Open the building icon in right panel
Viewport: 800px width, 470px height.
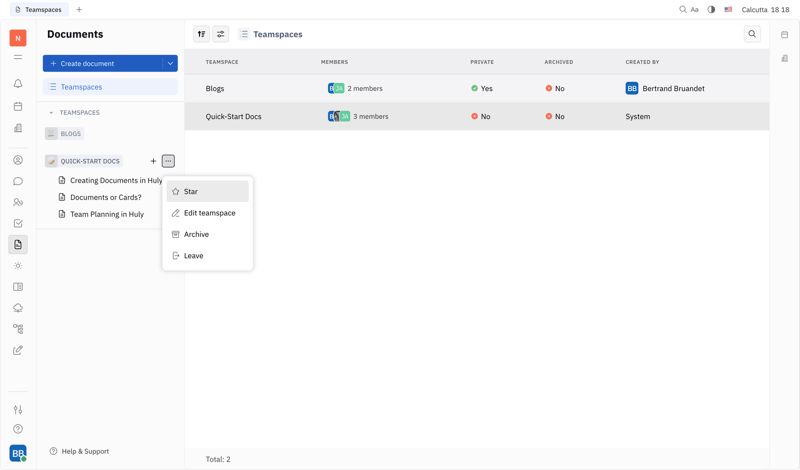[x=785, y=59]
